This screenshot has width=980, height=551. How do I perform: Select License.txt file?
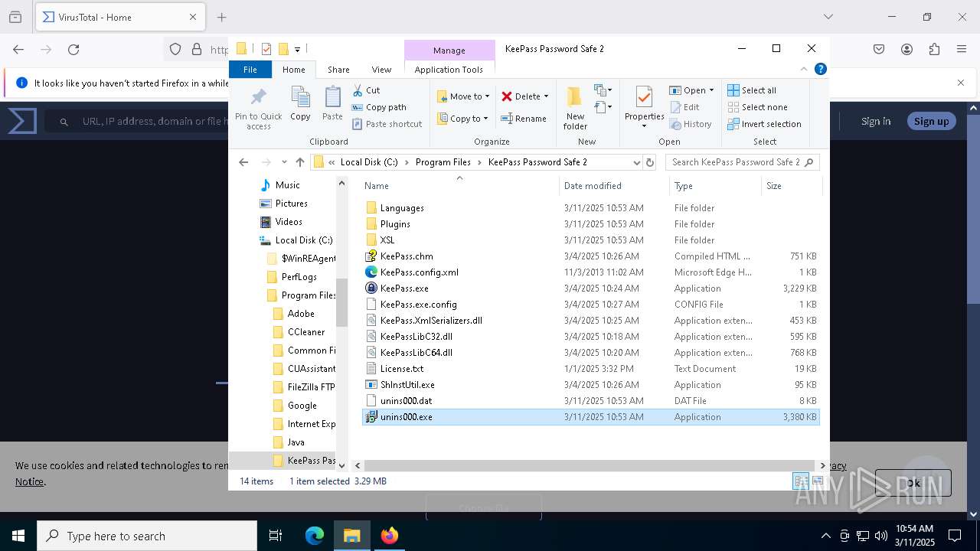(402, 369)
